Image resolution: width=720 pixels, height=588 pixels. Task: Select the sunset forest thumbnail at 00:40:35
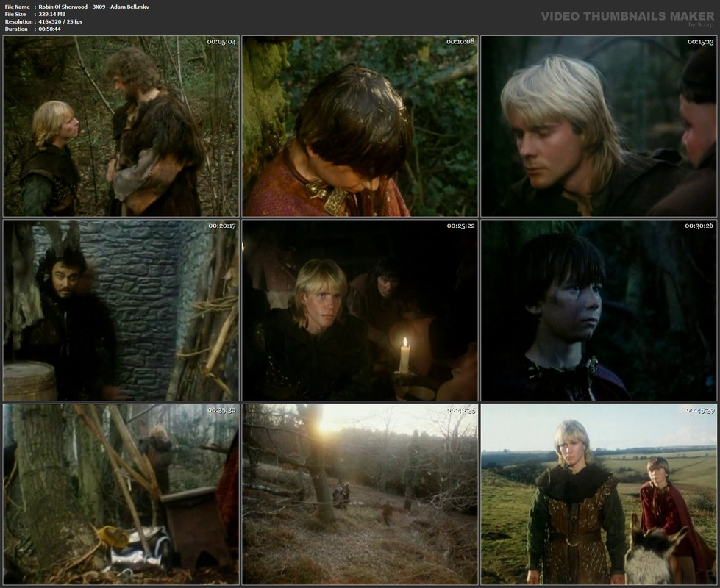360,495
